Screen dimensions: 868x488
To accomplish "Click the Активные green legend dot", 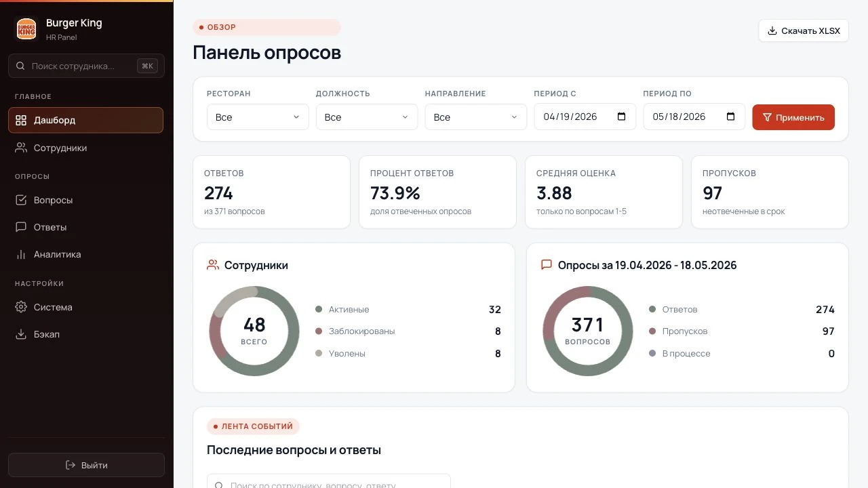I will point(319,309).
